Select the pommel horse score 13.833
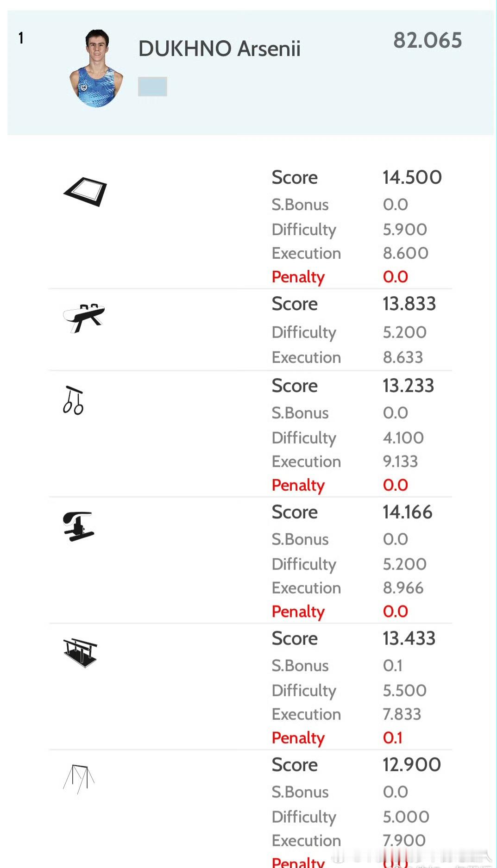Viewport: 497px width, 868px height. click(x=409, y=304)
